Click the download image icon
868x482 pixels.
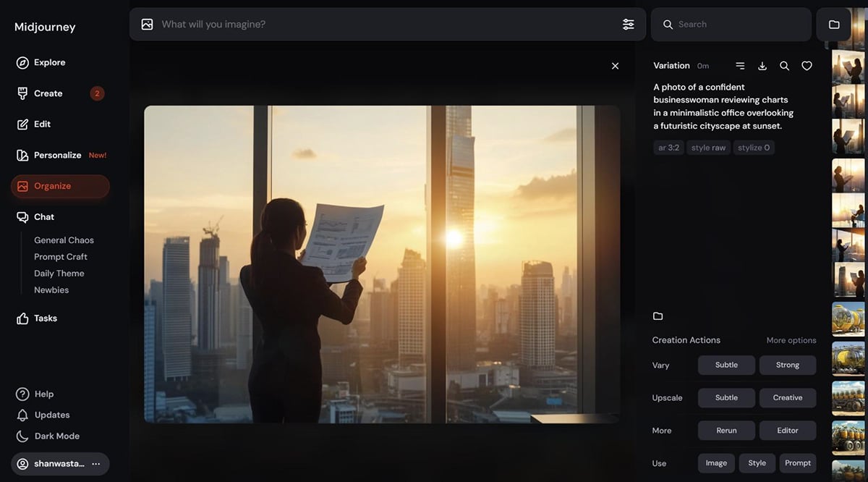762,66
